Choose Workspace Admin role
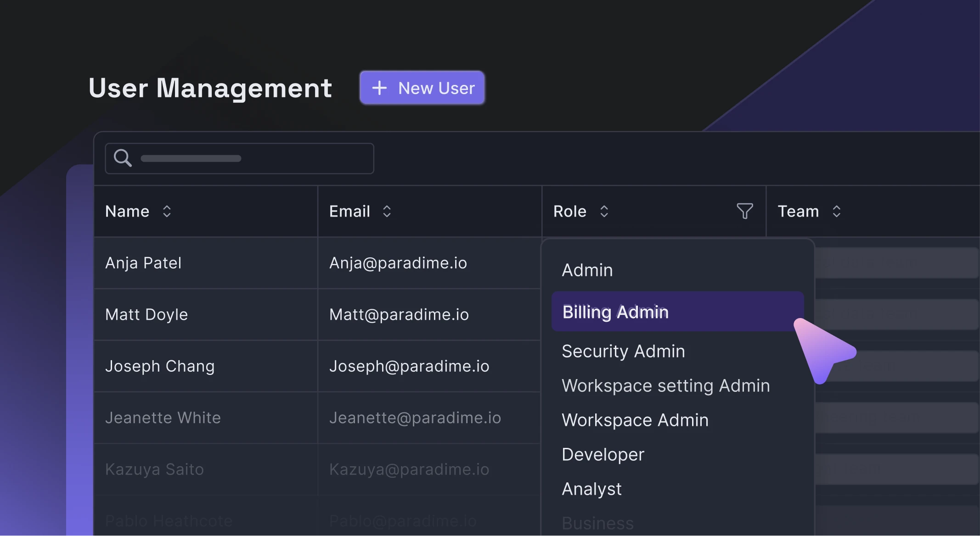Screen dimensions: 980x536 pos(635,420)
